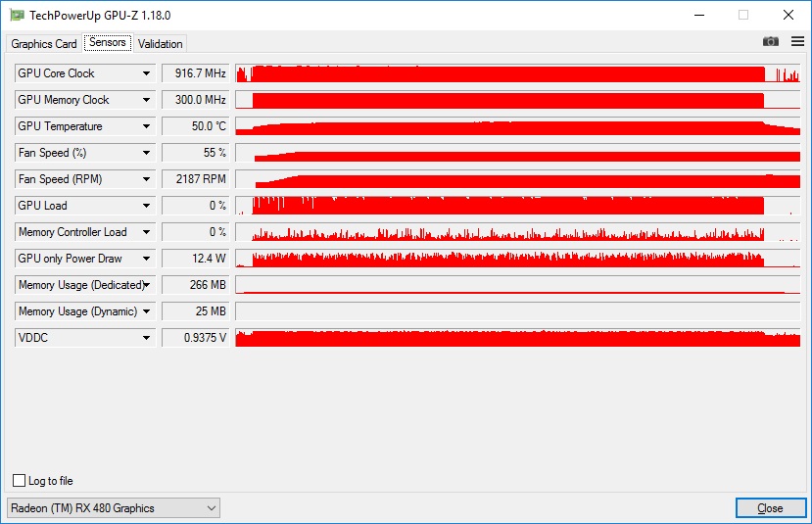812x524 pixels.
Task: Click the GPU Temperature history graph
Action: pos(518,126)
